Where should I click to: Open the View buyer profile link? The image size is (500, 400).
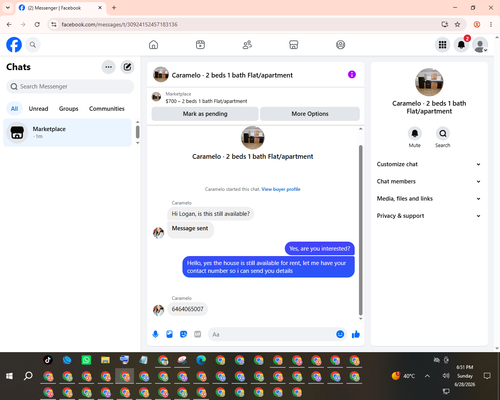pos(281,189)
